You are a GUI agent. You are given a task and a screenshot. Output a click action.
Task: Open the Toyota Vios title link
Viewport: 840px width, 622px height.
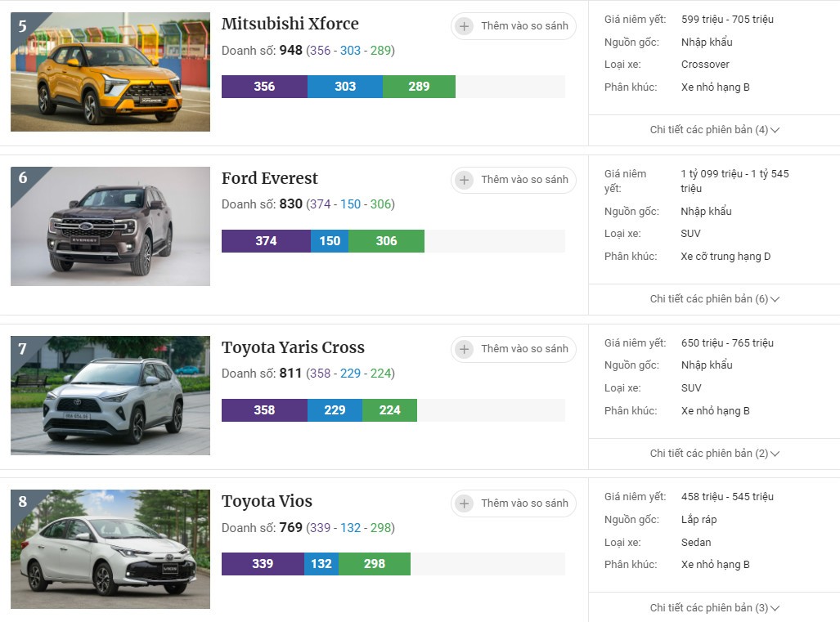pyautogui.click(x=267, y=501)
